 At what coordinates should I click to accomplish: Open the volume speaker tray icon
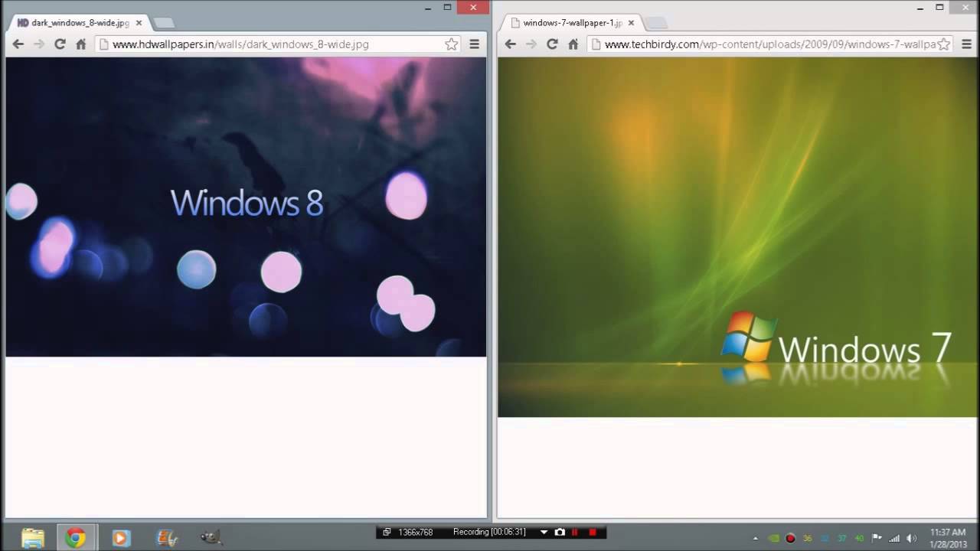click(911, 538)
